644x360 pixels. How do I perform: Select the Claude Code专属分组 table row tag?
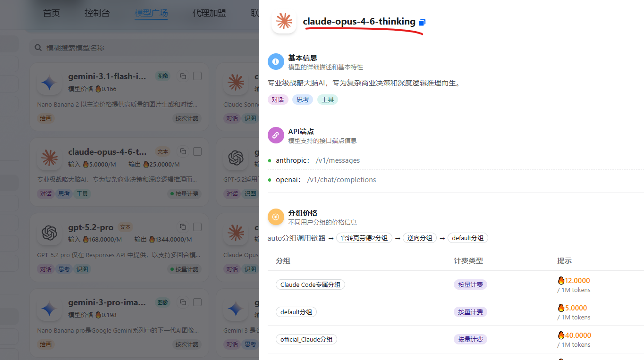click(310, 285)
